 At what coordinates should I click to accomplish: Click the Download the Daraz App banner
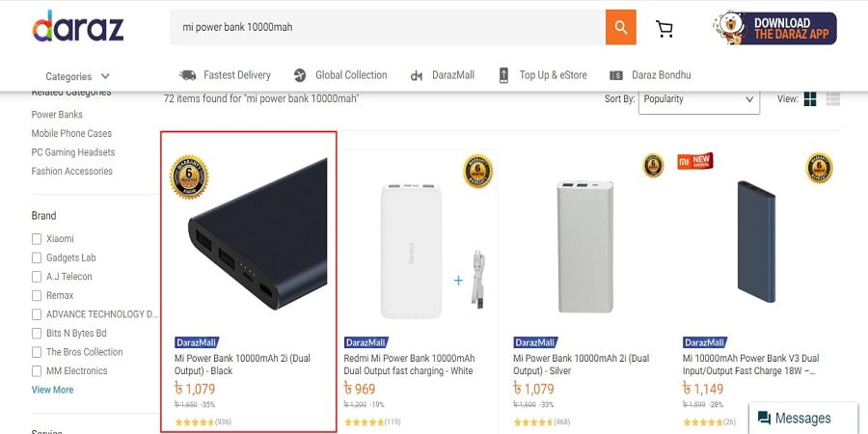pyautogui.click(x=774, y=28)
